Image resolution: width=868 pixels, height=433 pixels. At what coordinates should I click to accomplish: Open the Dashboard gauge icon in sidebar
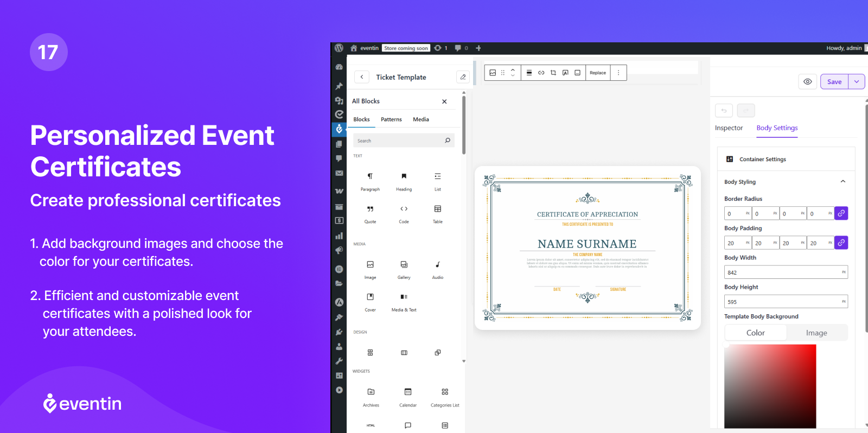click(339, 67)
